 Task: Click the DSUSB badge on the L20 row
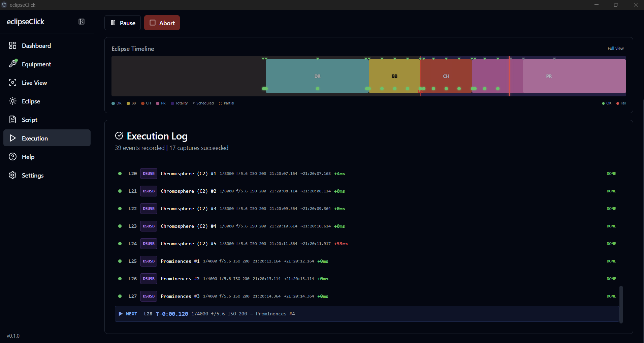pos(148,173)
